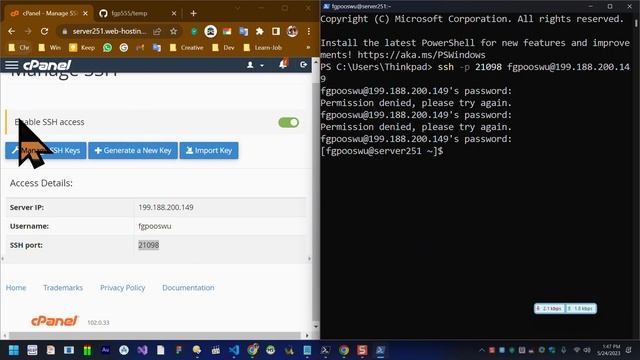This screenshot has height=360, width=640.
Task: Open a new browser tab
Action: pos(193,13)
